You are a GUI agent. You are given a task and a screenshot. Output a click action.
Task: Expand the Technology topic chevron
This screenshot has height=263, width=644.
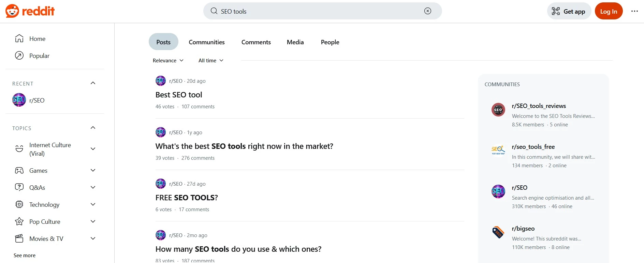click(x=93, y=204)
